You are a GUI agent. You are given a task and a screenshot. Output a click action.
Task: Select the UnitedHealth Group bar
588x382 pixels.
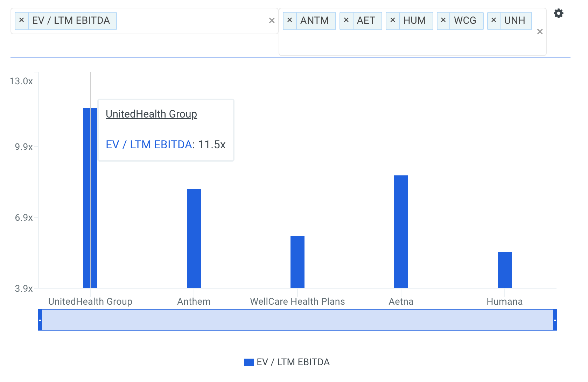(90, 198)
